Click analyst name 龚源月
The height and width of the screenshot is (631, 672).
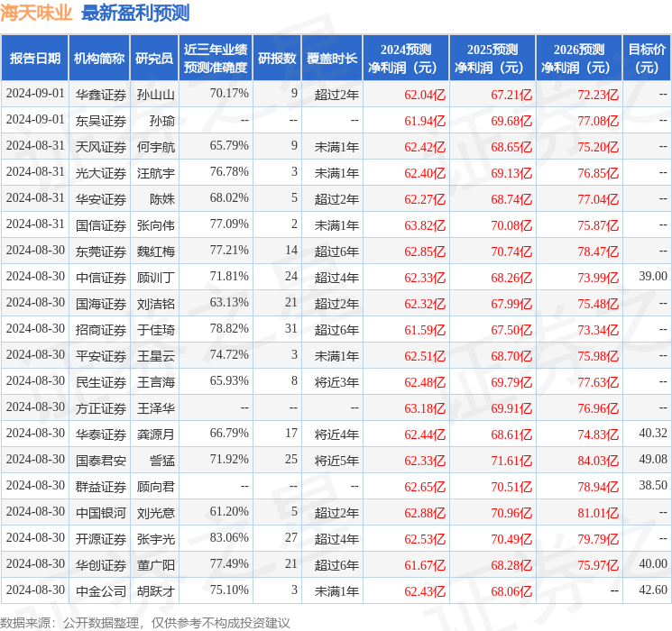[x=155, y=434]
